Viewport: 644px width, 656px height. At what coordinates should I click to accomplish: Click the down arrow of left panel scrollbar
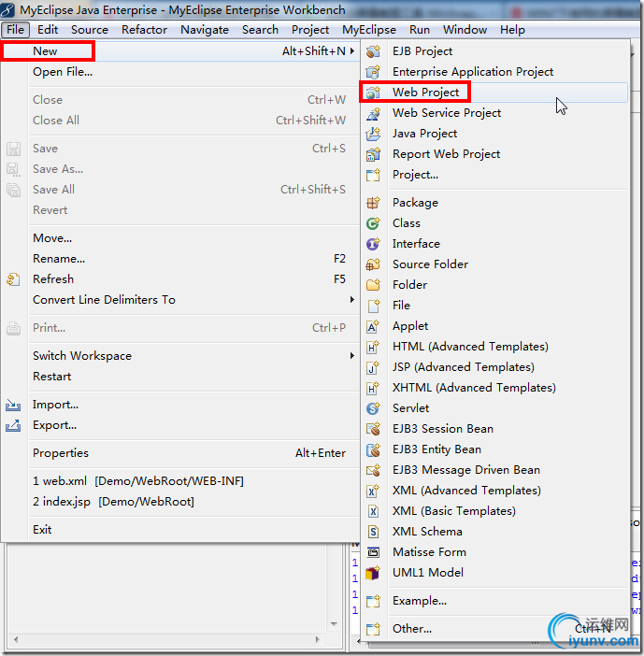(x=334, y=624)
